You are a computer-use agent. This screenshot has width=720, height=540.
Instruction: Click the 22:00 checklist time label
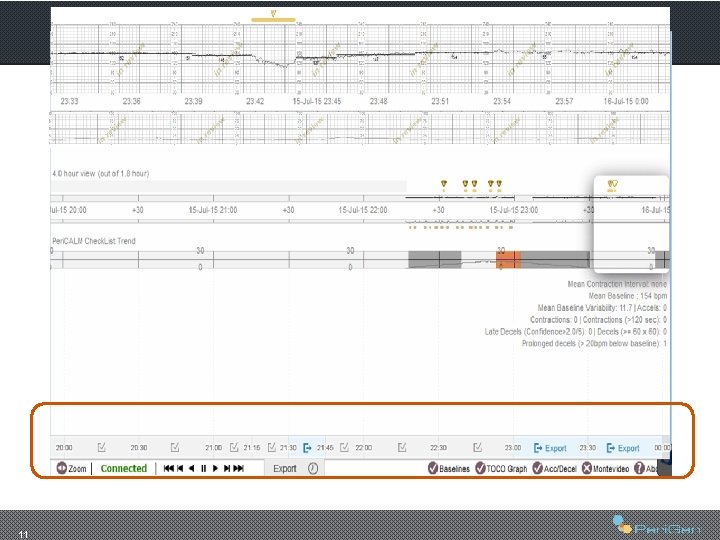(364, 447)
